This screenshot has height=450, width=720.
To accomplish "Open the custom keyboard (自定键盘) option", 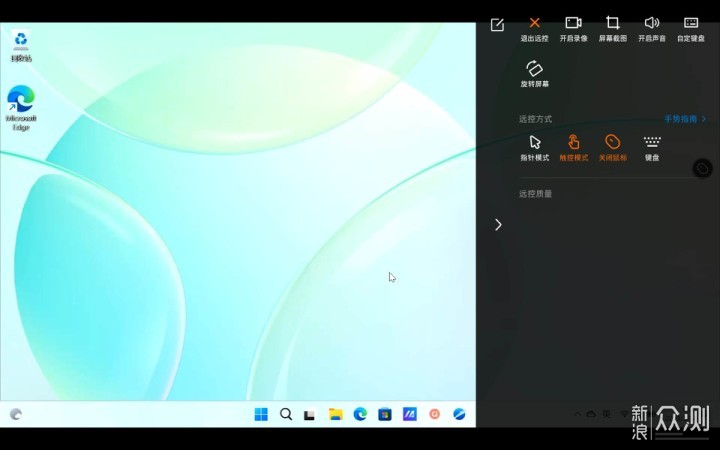I will pyautogui.click(x=691, y=29).
